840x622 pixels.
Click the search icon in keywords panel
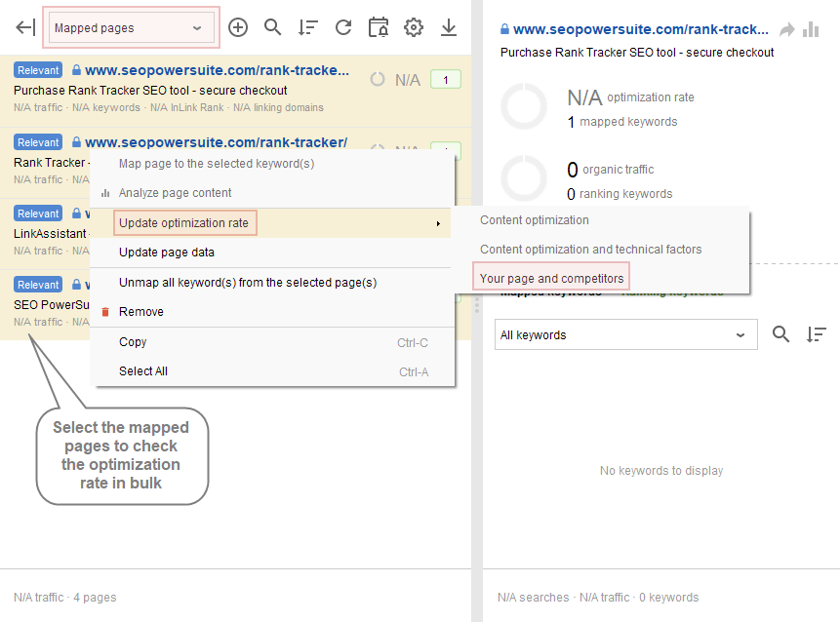[780, 334]
